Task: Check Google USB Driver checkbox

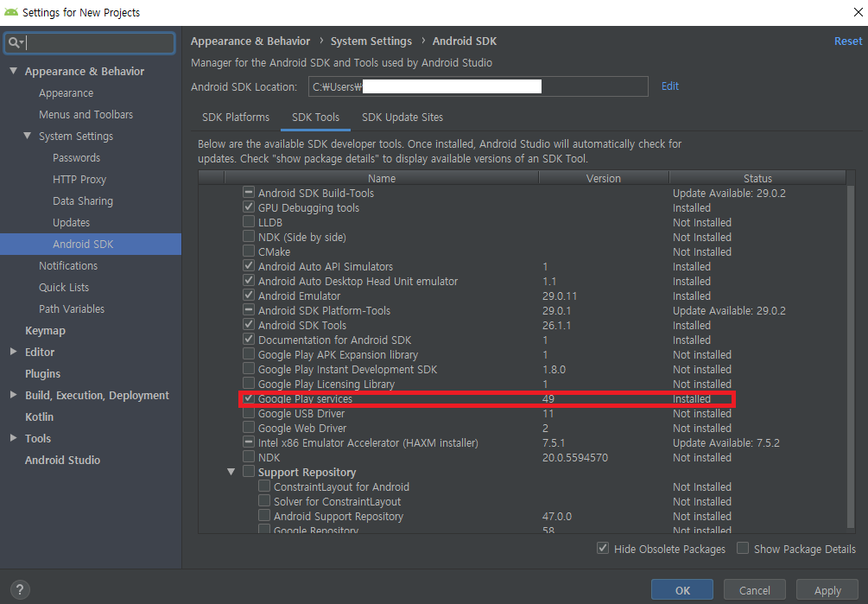Action: tap(249, 412)
